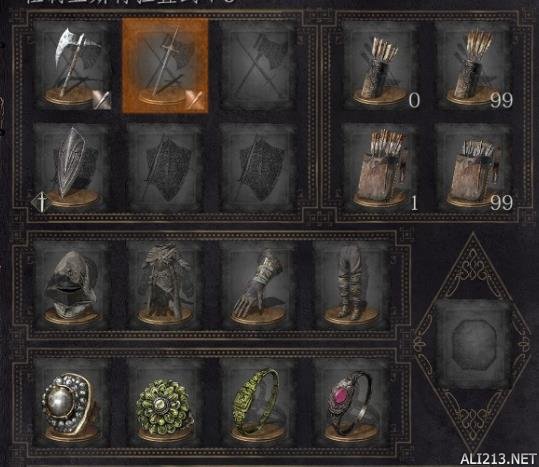Screen dimensions: 539x467
Task: Open the highlighted orange sword weapon slot
Action: click(x=165, y=66)
